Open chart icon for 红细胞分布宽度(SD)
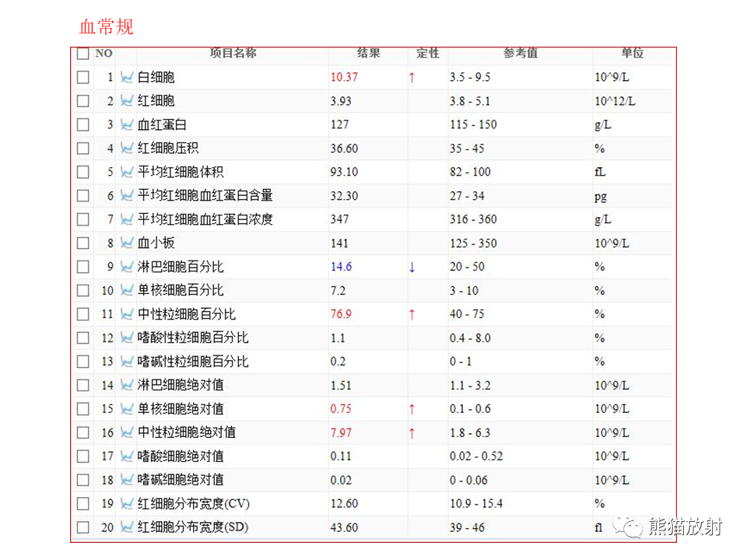 tap(126, 527)
